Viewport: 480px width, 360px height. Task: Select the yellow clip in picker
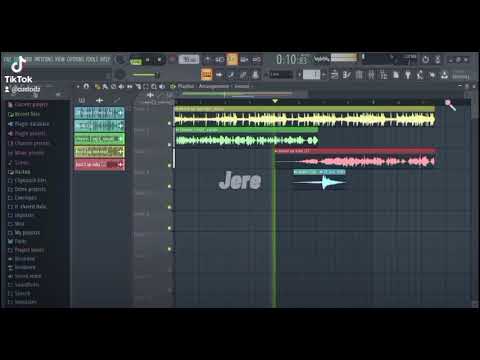point(99,152)
